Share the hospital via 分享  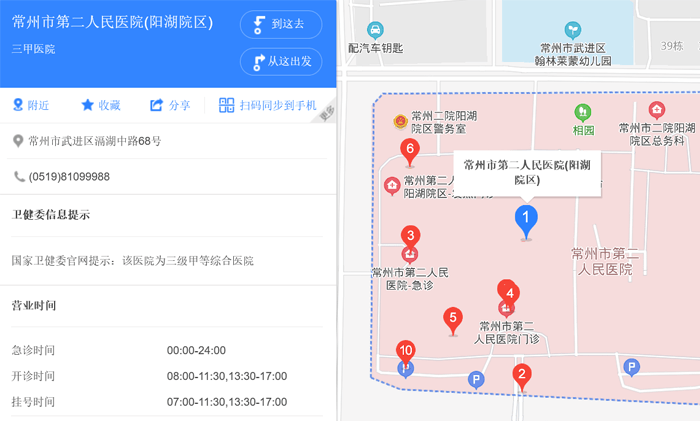click(x=170, y=105)
